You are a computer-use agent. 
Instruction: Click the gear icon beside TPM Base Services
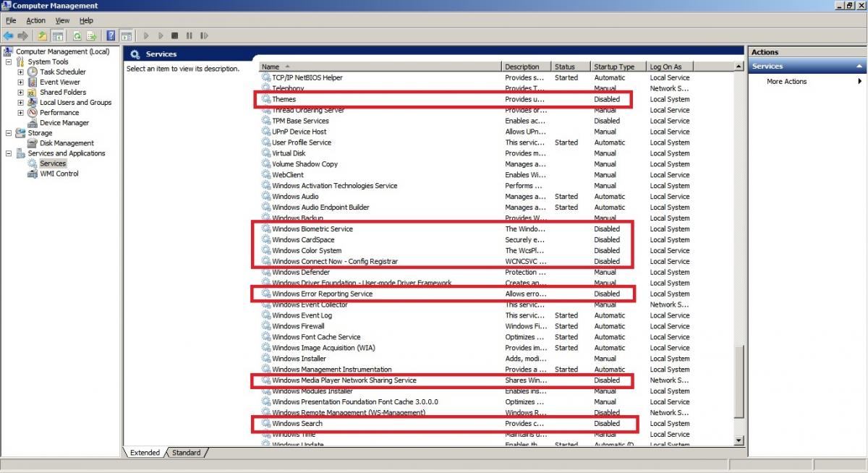tap(266, 121)
